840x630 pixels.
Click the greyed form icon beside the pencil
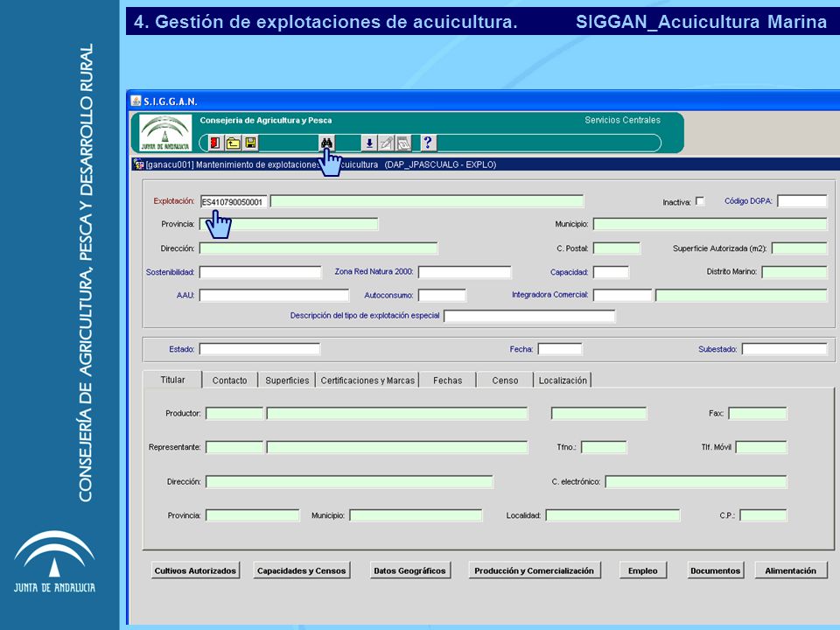pyautogui.click(x=402, y=143)
